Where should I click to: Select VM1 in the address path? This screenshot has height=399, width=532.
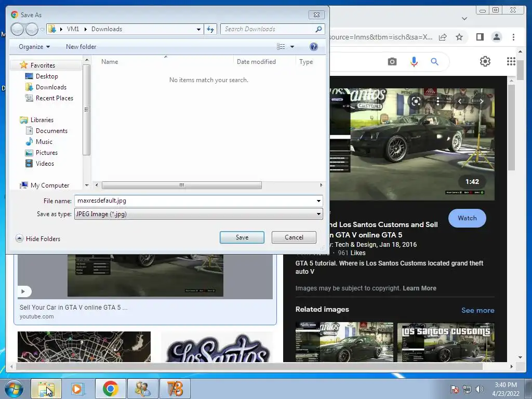73,29
